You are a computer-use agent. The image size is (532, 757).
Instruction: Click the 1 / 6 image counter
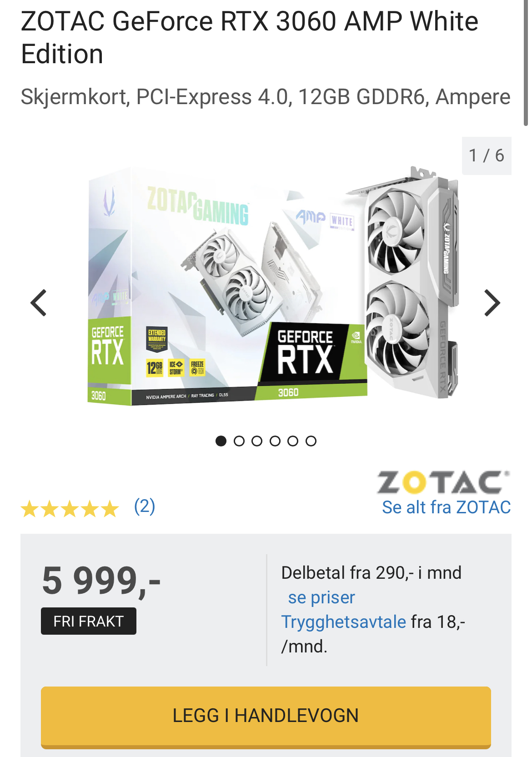pyautogui.click(x=487, y=155)
